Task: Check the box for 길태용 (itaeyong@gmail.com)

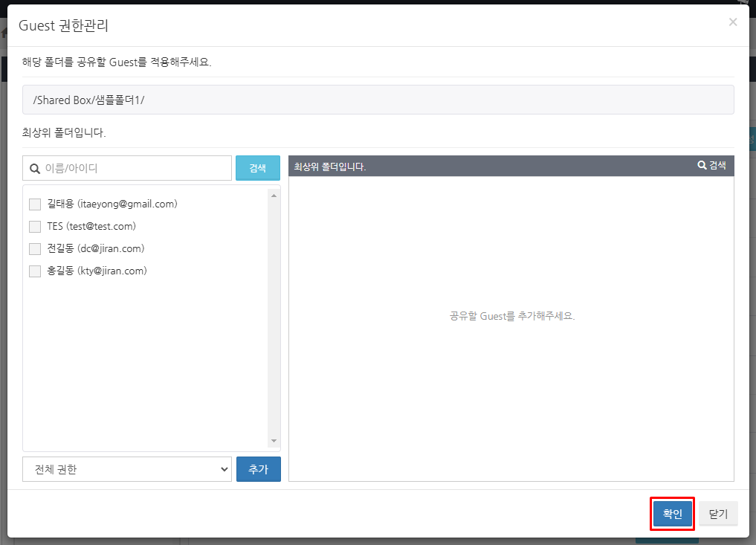Action: point(35,204)
